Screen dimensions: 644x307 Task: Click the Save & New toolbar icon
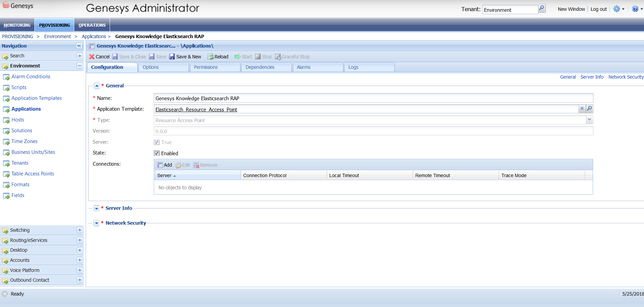172,57
